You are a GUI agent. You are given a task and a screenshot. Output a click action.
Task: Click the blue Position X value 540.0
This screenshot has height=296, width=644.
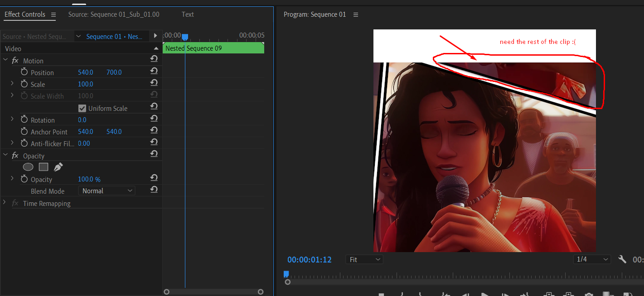pos(85,72)
